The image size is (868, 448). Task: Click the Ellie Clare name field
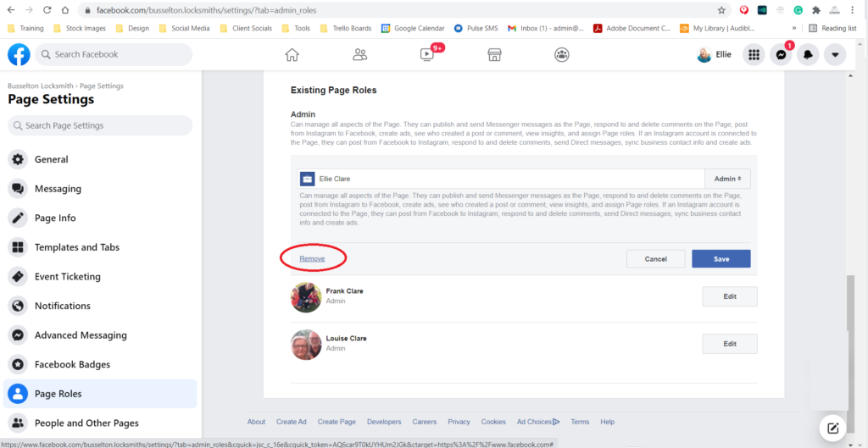[501, 179]
